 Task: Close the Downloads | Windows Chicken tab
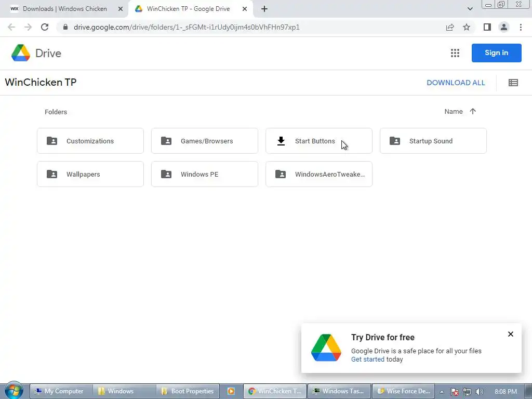121,9
